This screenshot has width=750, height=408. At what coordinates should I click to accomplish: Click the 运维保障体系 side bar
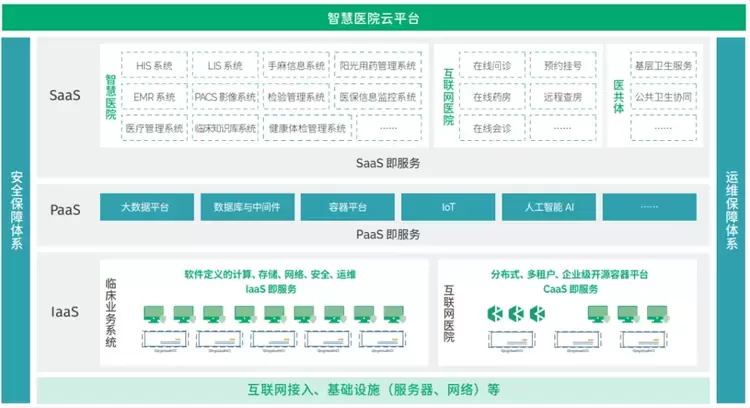pyautogui.click(x=731, y=220)
